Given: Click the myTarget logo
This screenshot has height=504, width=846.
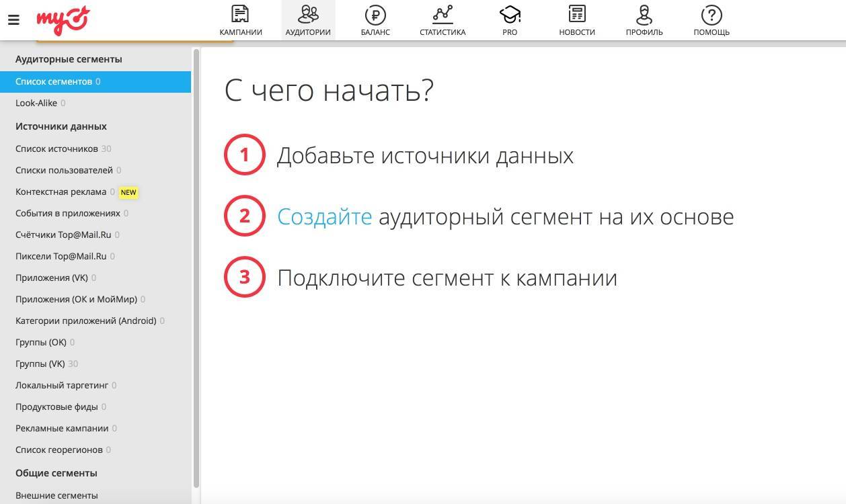Looking at the screenshot, I should 63,20.
